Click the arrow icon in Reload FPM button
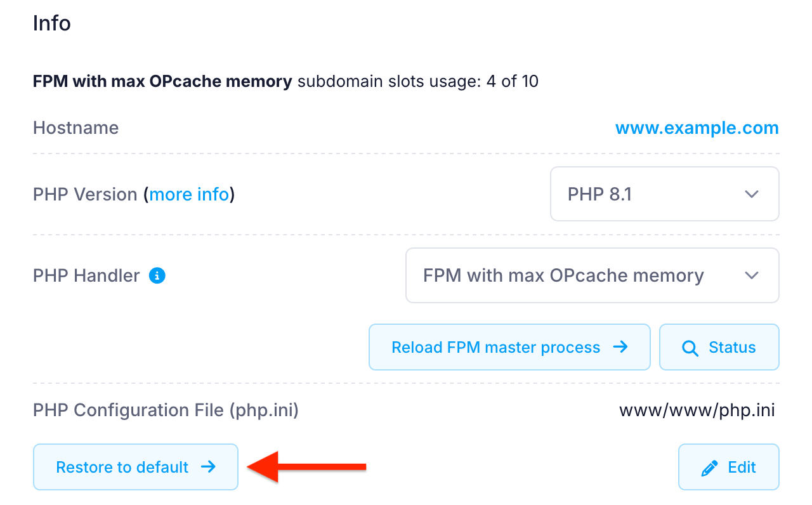 pos(620,347)
